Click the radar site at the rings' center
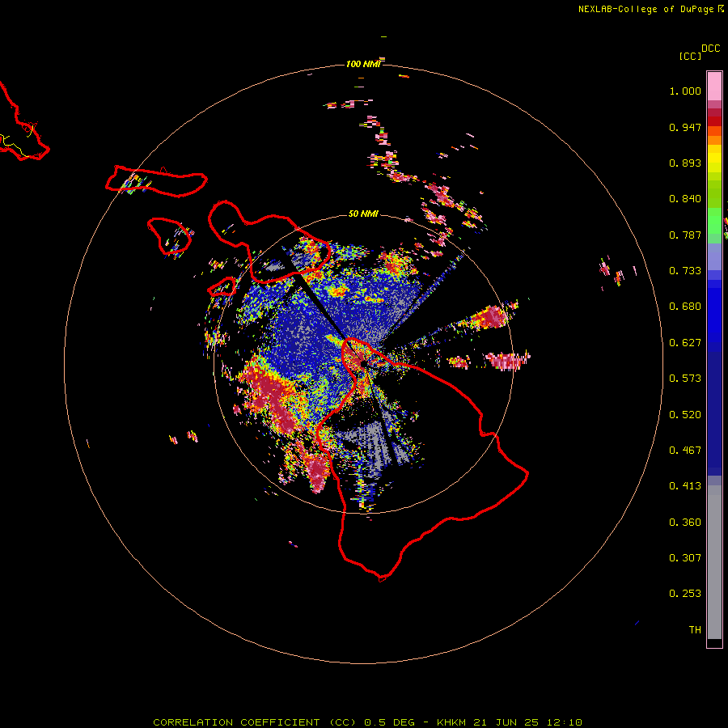The height and width of the screenshot is (728, 728). [363, 362]
